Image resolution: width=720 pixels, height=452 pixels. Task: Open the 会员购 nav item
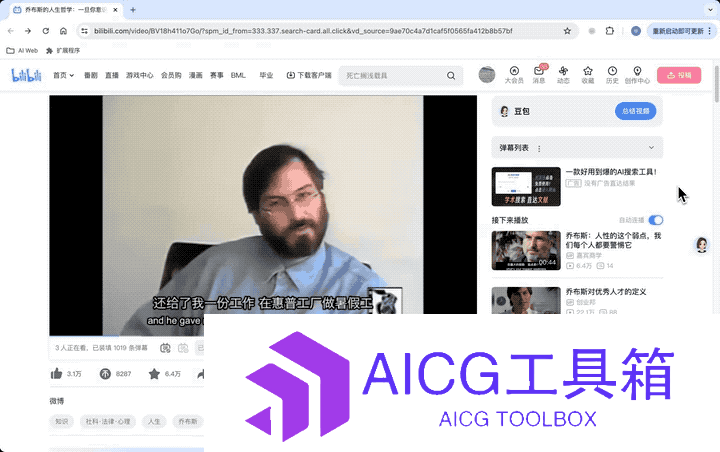point(171,75)
